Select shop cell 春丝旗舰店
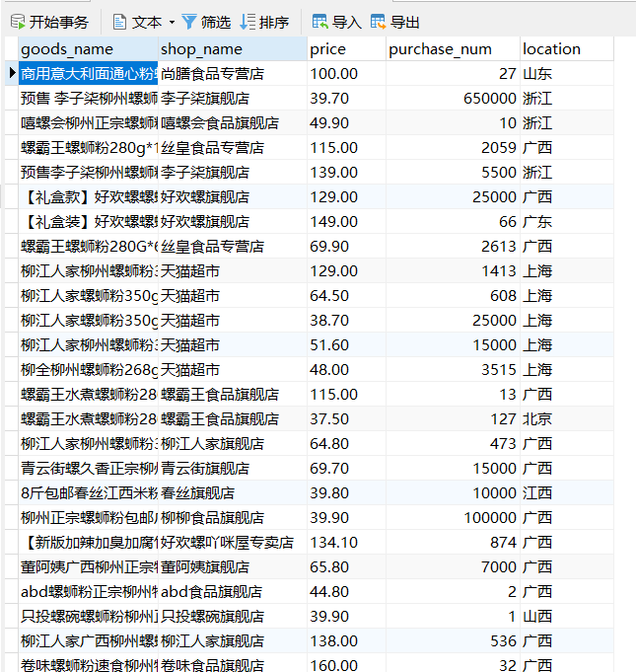636x672 pixels. click(233, 492)
